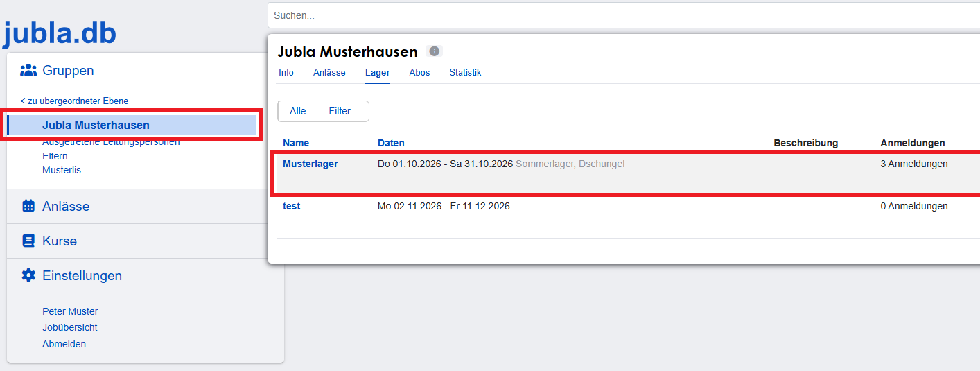Switch to the Anlässe tab
The width and height of the screenshot is (980, 371).
point(329,72)
